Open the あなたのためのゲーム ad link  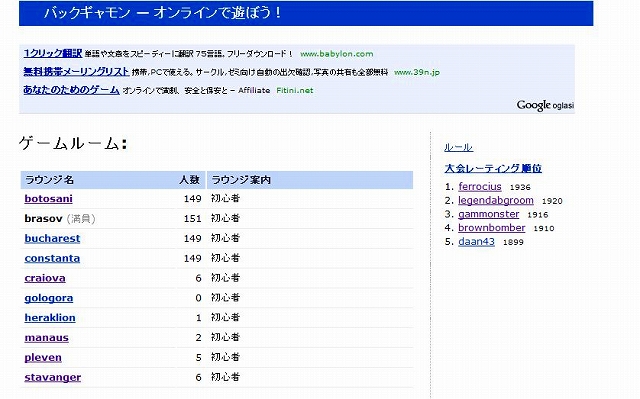(71, 89)
